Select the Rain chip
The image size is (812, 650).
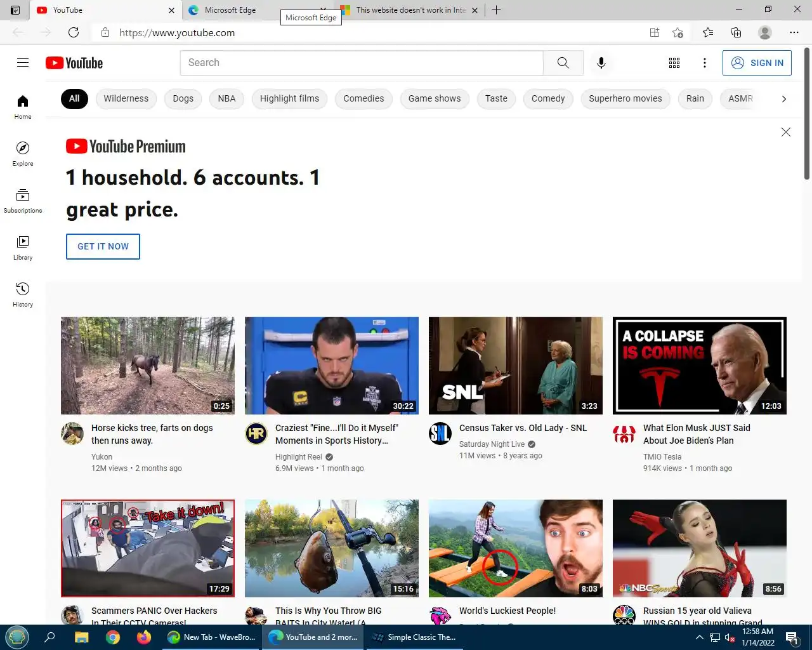[695, 98]
